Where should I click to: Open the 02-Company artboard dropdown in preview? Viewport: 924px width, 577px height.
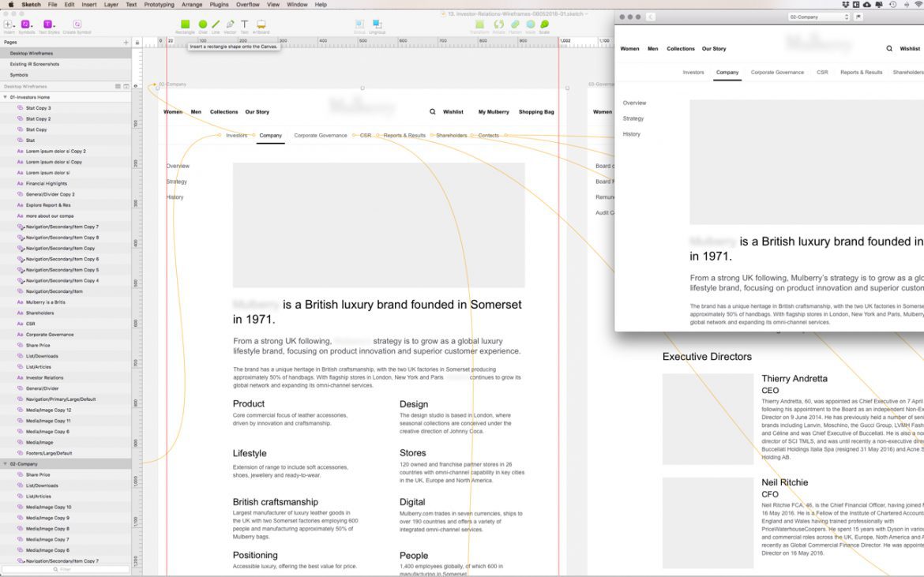pyautogui.click(x=819, y=17)
